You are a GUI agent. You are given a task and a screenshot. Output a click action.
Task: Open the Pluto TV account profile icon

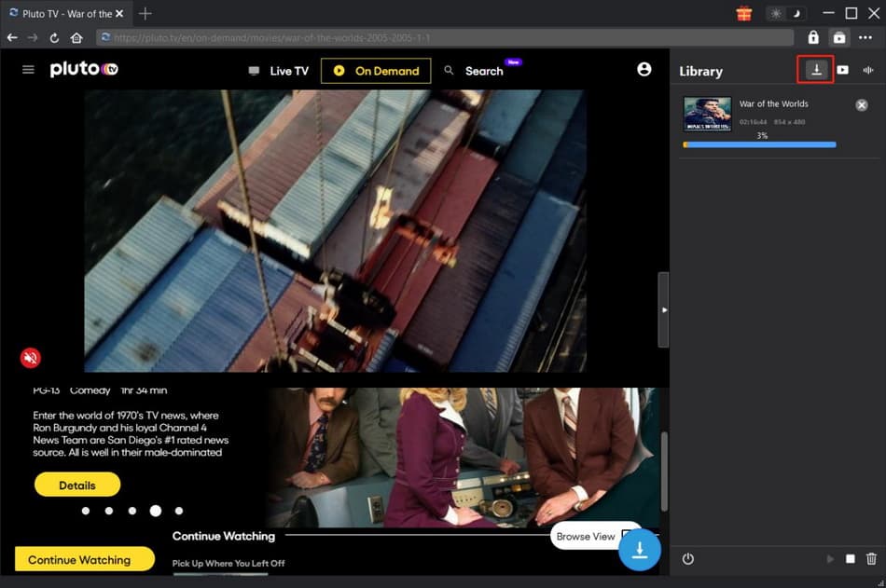coord(644,69)
